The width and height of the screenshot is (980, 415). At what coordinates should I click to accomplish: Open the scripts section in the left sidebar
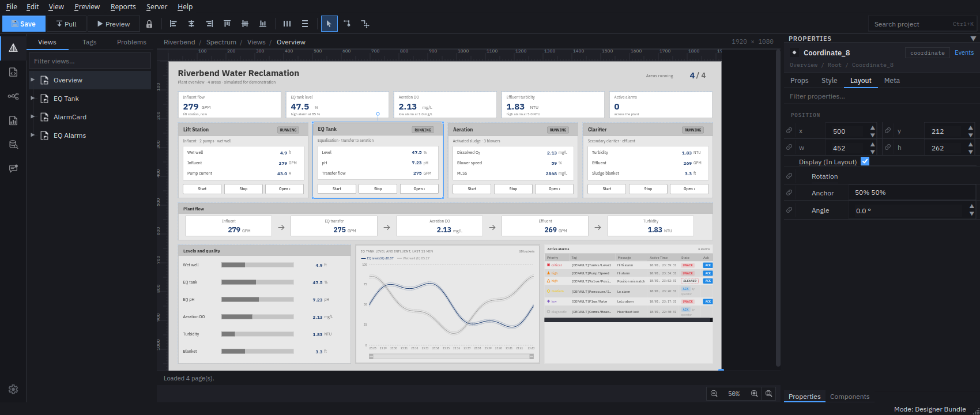[x=13, y=72]
